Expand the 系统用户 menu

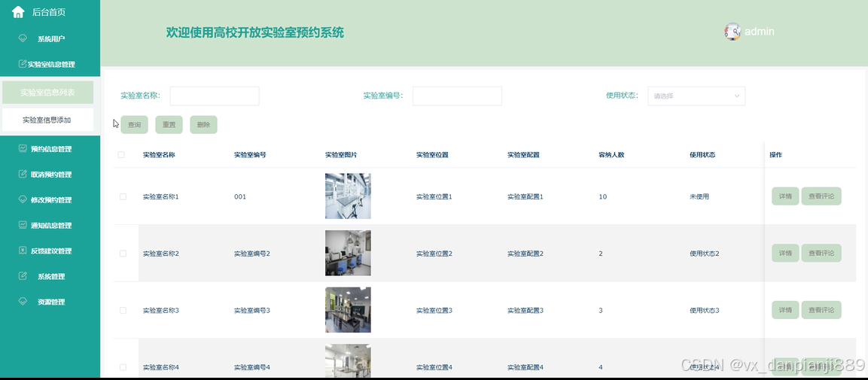pyautogui.click(x=50, y=38)
